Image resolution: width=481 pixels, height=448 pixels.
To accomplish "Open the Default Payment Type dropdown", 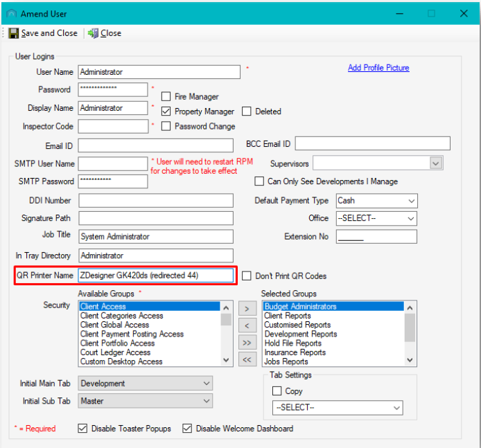I will 412,201.
